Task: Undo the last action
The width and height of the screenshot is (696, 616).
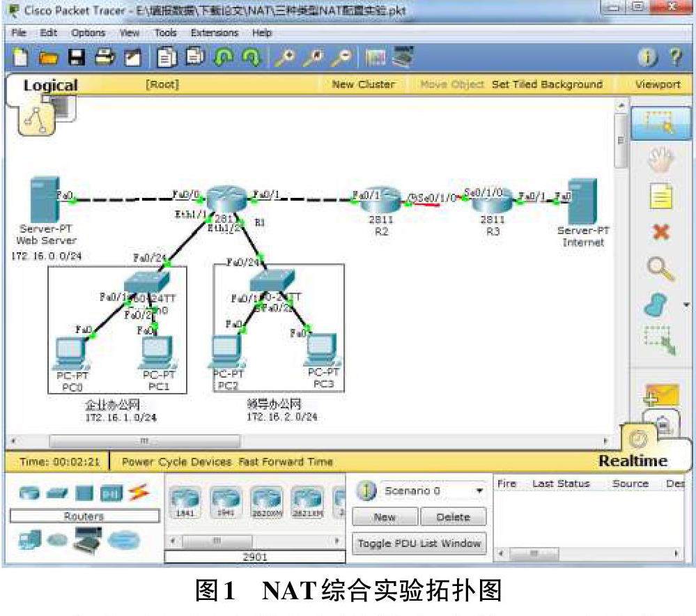Action: click(223, 57)
